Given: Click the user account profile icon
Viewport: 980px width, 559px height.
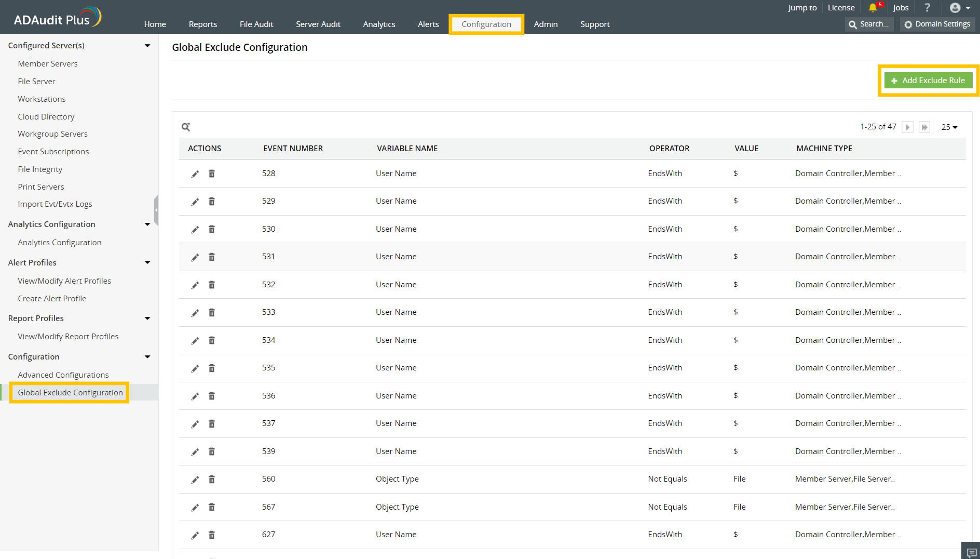Looking at the screenshot, I should coord(956,7).
